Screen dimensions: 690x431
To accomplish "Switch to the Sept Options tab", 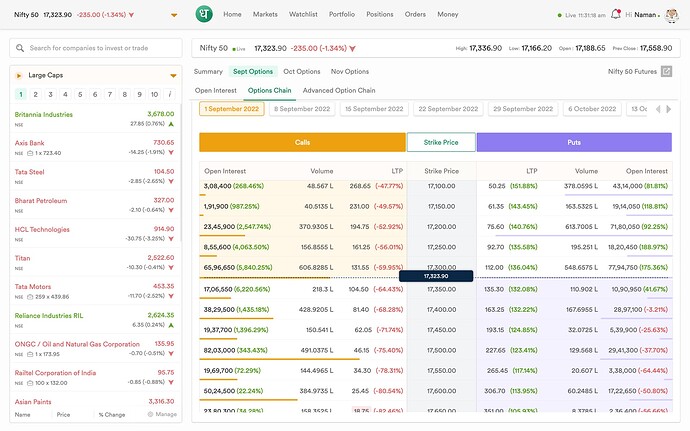I will pyautogui.click(x=253, y=71).
